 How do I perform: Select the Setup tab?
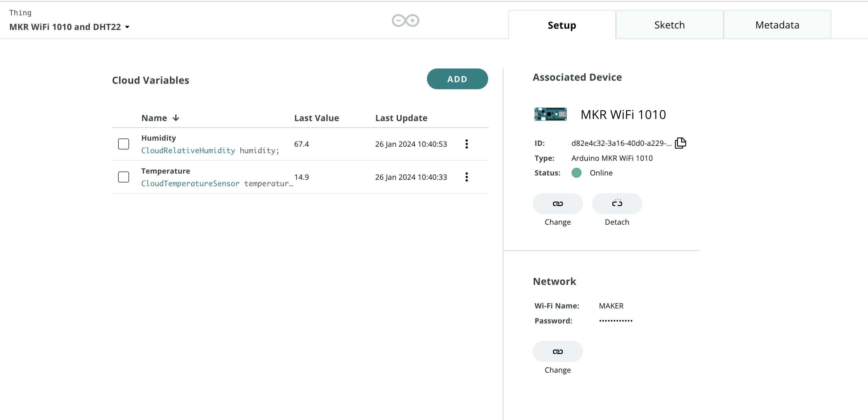pyautogui.click(x=562, y=25)
